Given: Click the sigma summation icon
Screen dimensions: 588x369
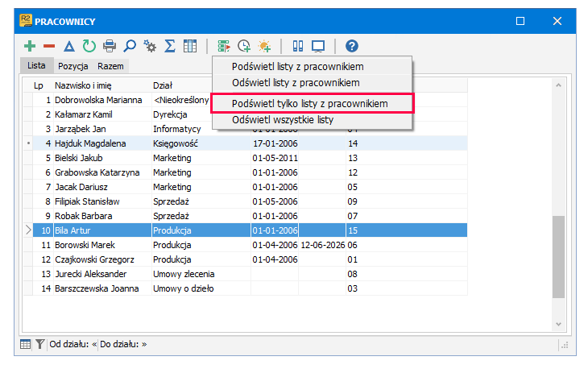Looking at the screenshot, I should [170, 46].
